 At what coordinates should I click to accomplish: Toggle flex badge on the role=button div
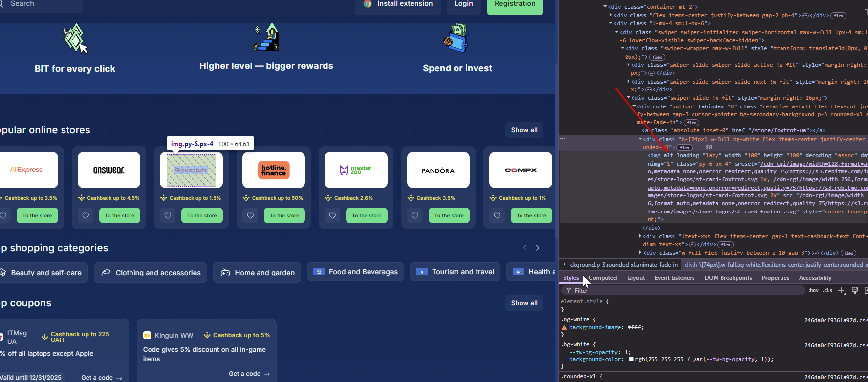point(692,123)
